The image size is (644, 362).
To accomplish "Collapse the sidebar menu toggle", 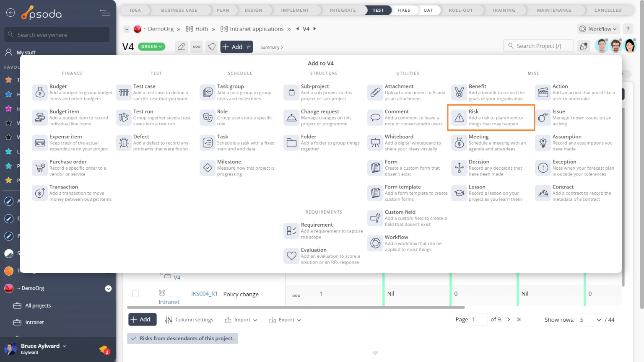I will 105,13.
